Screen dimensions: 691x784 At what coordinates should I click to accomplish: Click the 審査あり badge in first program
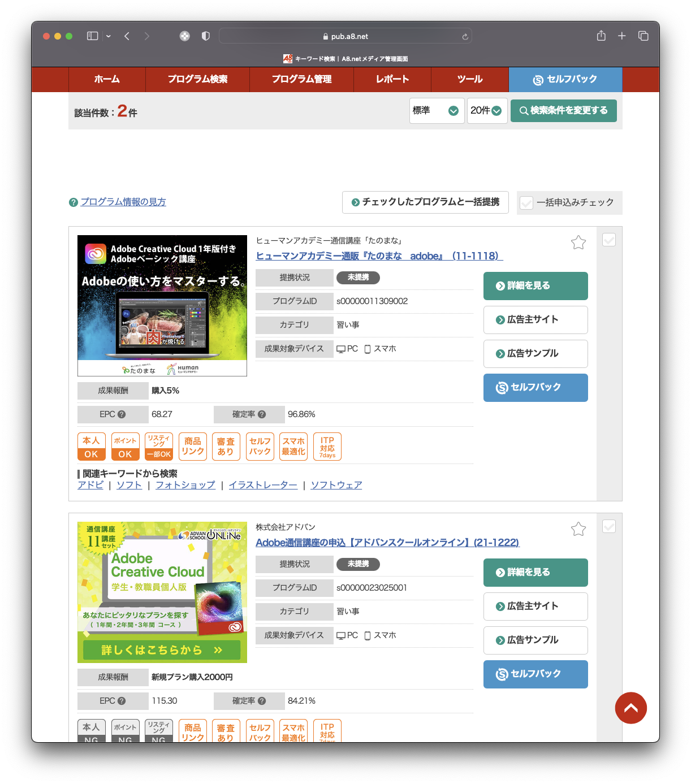point(226,447)
